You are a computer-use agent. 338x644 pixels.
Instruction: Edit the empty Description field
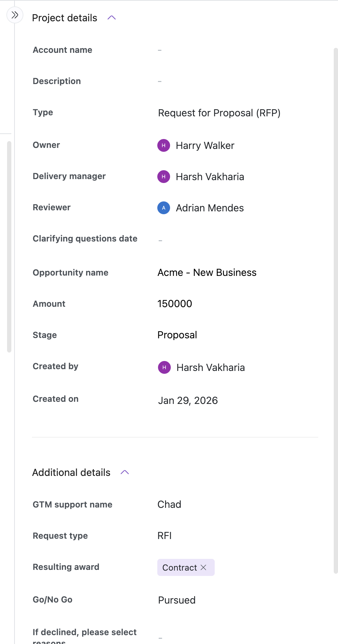pyautogui.click(x=160, y=82)
